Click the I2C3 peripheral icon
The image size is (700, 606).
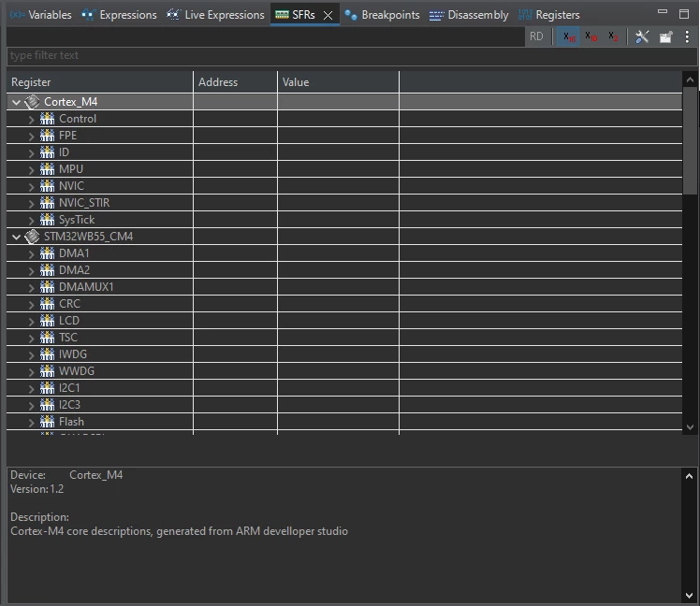48,405
